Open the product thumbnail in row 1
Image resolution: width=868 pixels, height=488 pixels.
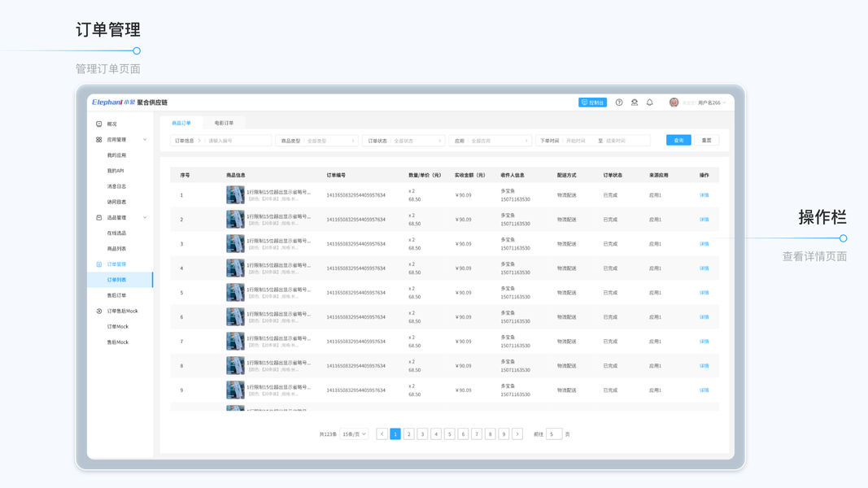coord(235,194)
